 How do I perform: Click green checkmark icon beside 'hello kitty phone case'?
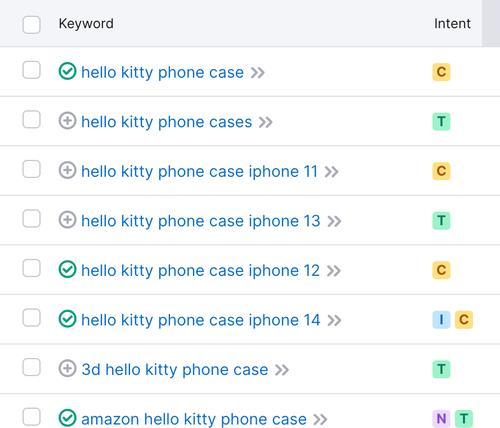(67, 71)
